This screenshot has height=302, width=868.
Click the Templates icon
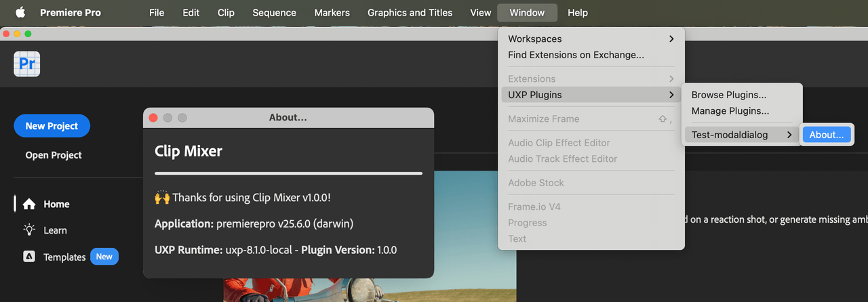(29, 257)
